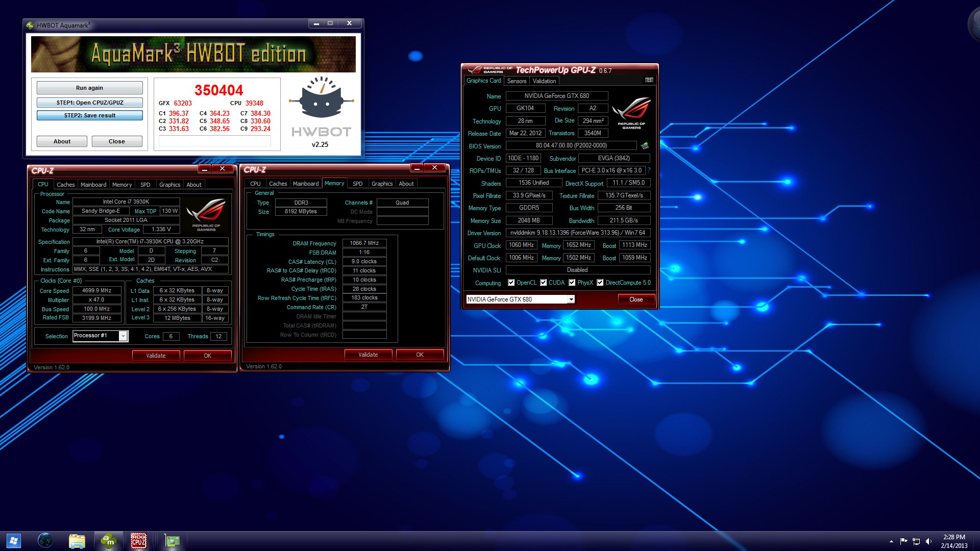Open Graphics tab in right CPU-Z window
Viewport: 980px width, 551px height.
pyautogui.click(x=382, y=184)
